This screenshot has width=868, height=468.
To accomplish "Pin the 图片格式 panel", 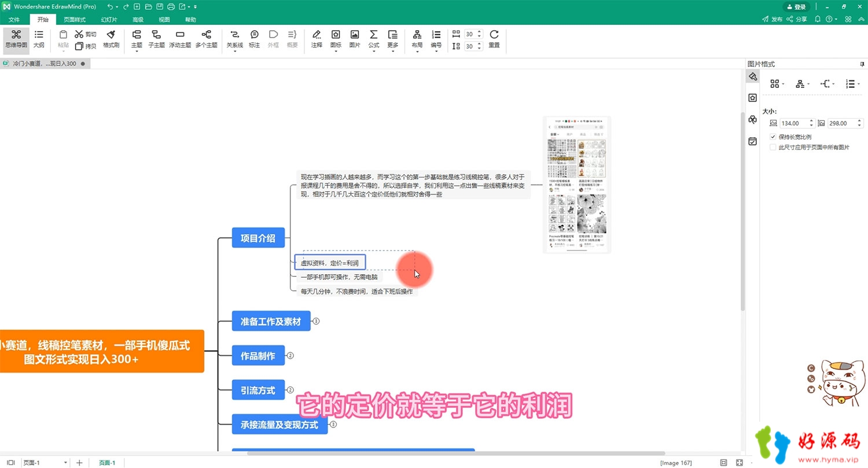I will tap(862, 64).
